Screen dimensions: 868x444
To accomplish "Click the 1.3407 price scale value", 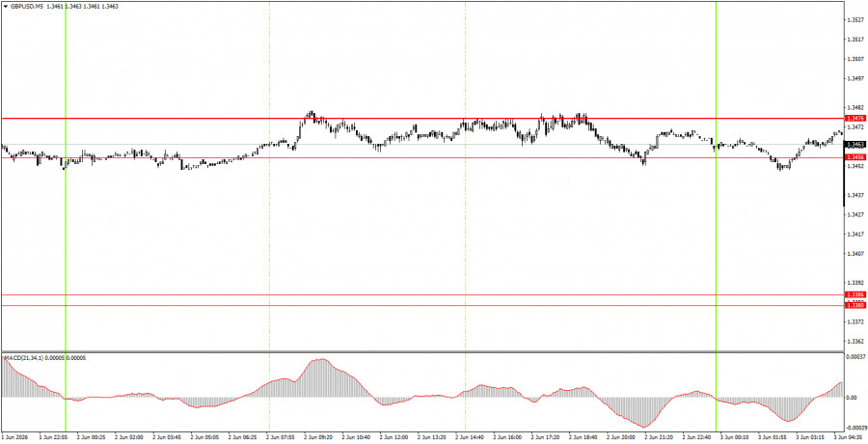I will point(855,253).
